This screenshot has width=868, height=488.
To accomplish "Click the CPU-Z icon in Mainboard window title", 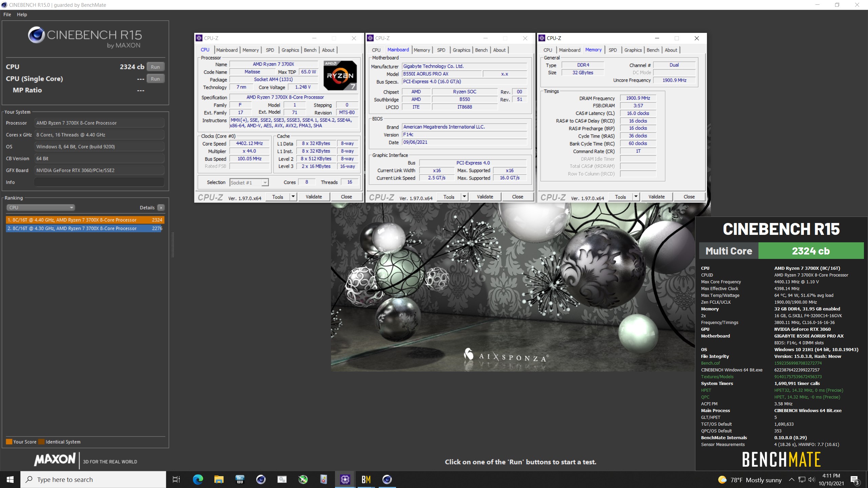I will click(x=370, y=38).
